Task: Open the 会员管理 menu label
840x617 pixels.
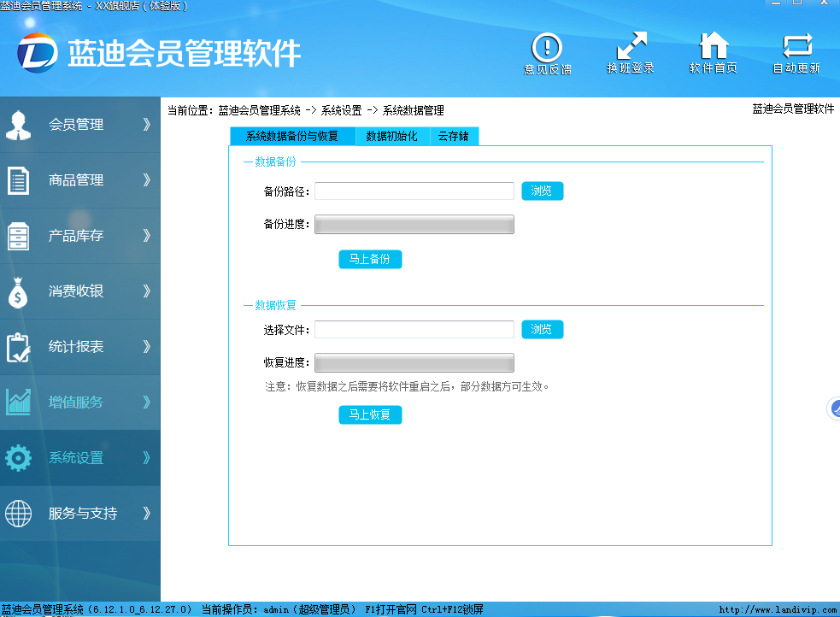Action: pos(76,125)
